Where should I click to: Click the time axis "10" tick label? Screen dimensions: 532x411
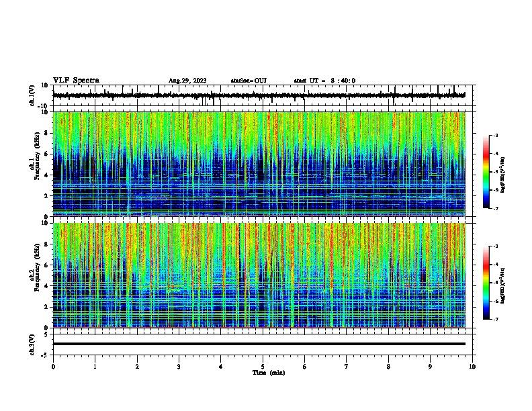[472, 367]
